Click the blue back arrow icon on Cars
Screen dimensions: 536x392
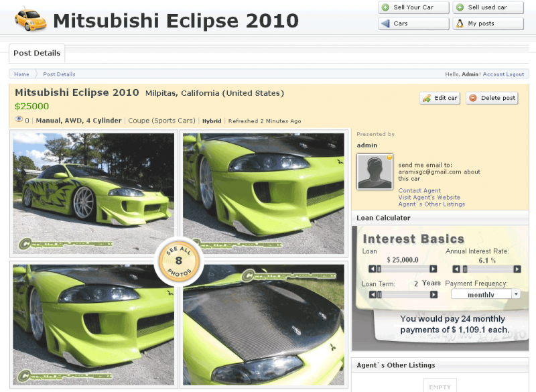tap(385, 23)
